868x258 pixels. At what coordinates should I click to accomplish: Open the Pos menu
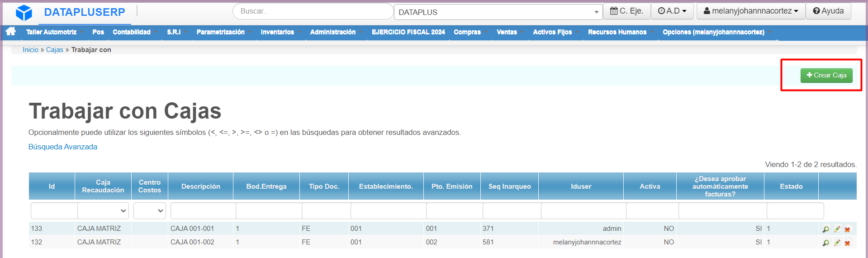tap(98, 32)
